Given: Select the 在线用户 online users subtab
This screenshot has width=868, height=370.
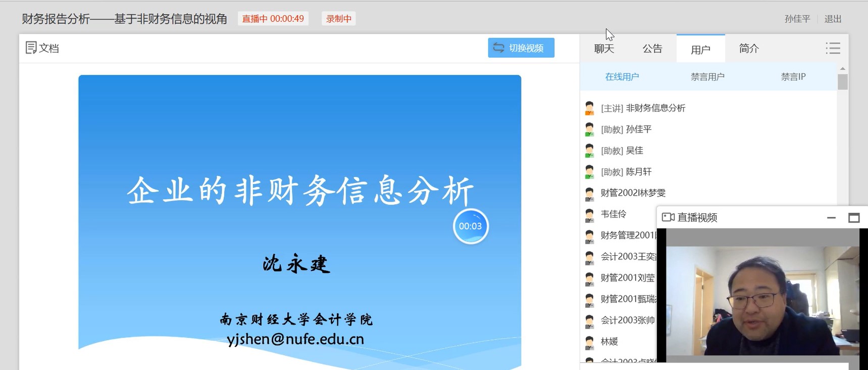Looking at the screenshot, I should click(x=622, y=77).
